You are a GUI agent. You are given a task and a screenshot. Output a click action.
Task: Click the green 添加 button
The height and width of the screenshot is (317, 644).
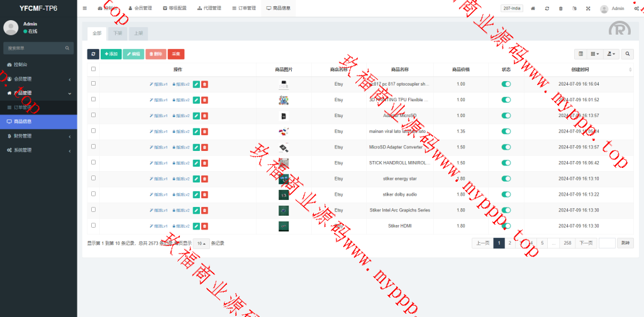(111, 54)
